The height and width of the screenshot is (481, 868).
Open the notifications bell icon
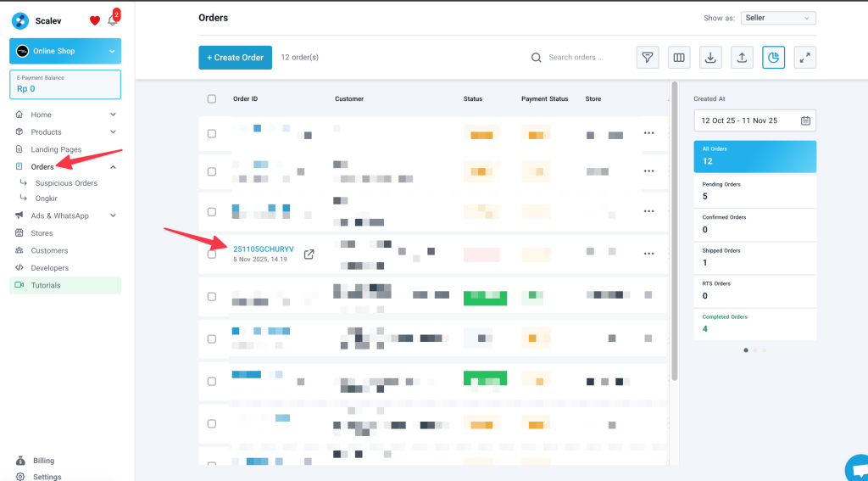[x=113, y=20]
